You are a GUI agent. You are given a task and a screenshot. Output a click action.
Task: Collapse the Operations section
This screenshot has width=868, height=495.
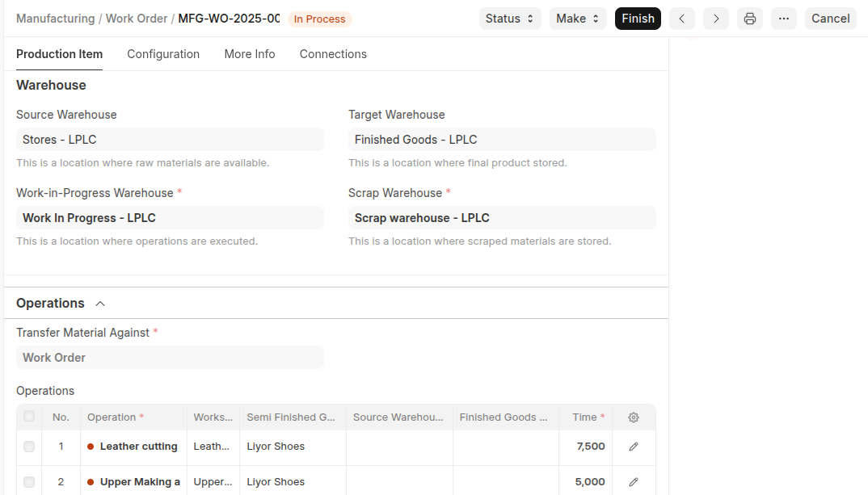pyautogui.click(x=100, y=304)
